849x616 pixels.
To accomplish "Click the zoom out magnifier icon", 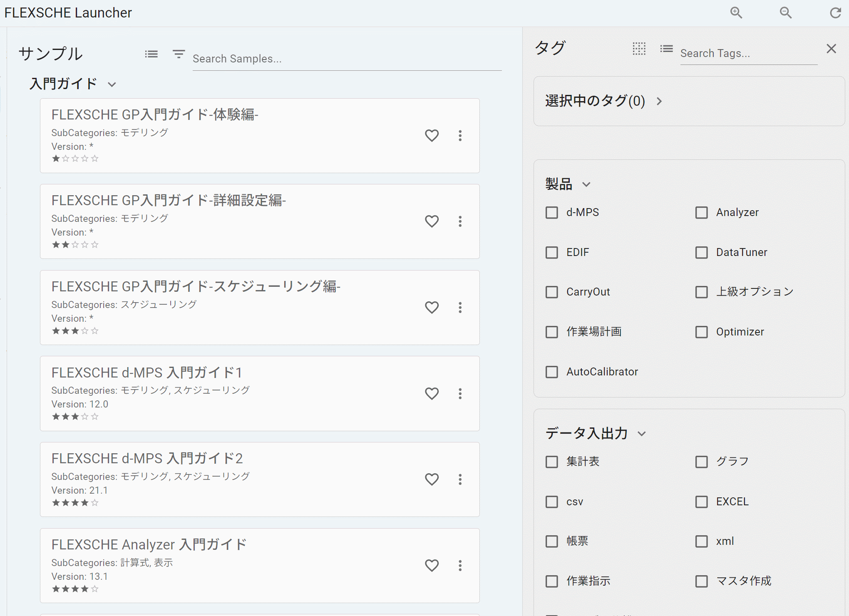I will click(x=785, y=12).
